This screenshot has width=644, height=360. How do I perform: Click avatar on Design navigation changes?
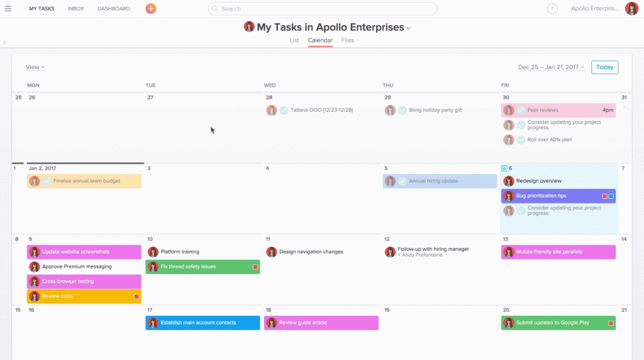[271, 252]
